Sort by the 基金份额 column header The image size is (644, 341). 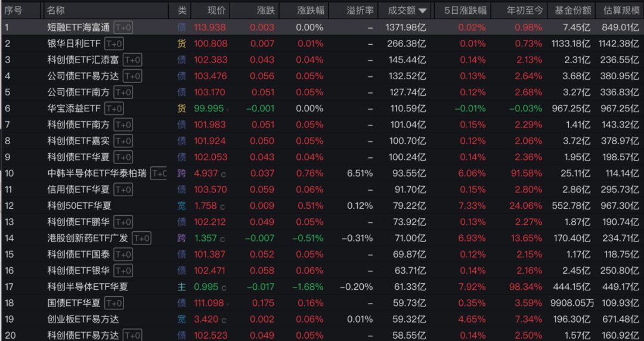click(572, 11)
